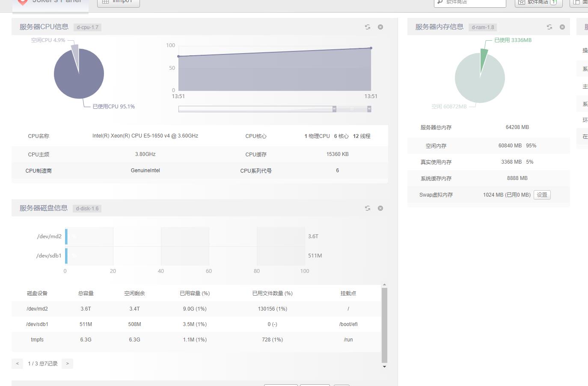Click the 64208 MB total memory value
The height and width of the screenshot is (386, 588).
tap(517, 127)
